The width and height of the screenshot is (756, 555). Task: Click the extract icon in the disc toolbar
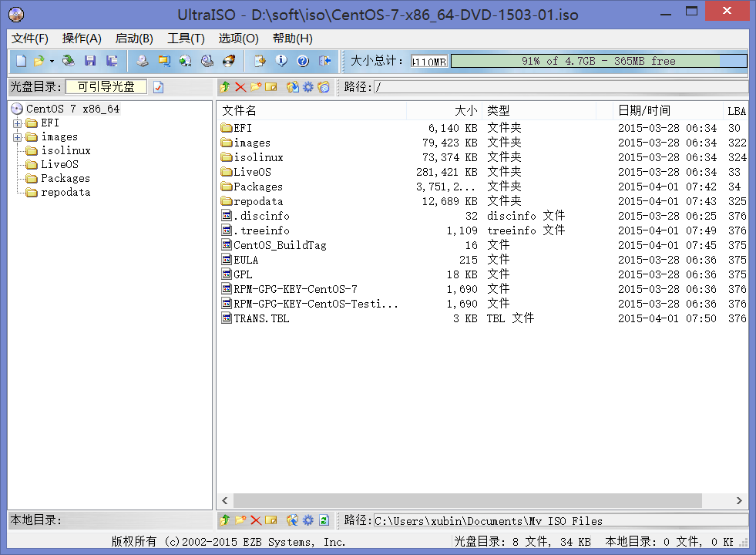tap(293, 87)
